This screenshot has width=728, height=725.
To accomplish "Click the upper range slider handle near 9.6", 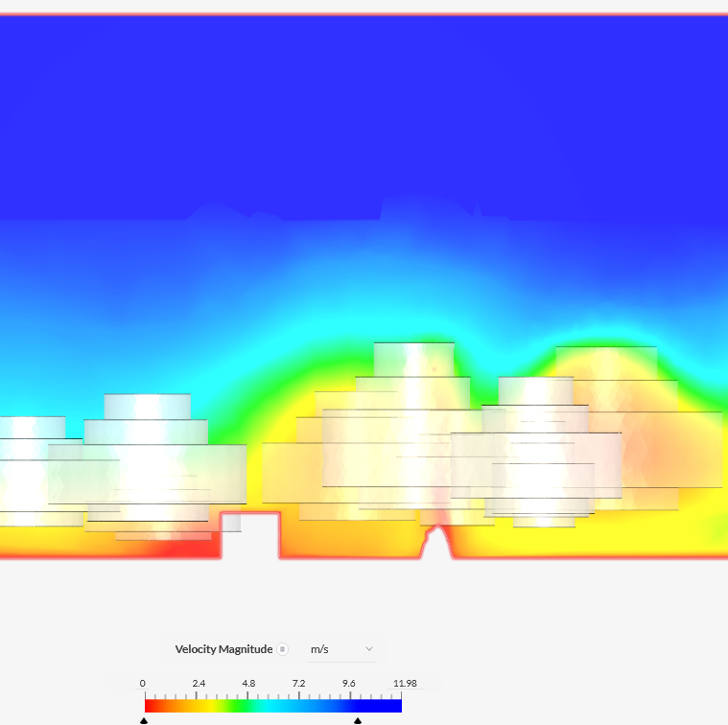I will coord(358,721).
